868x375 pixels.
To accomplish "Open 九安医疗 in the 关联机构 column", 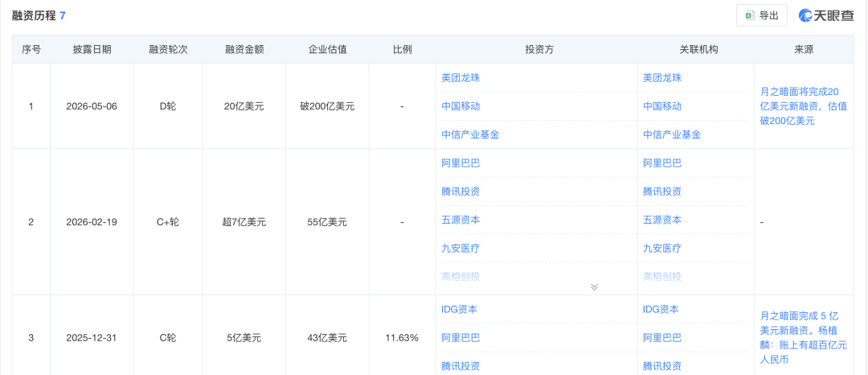I will pyautogui.click(x=662, y=248).
